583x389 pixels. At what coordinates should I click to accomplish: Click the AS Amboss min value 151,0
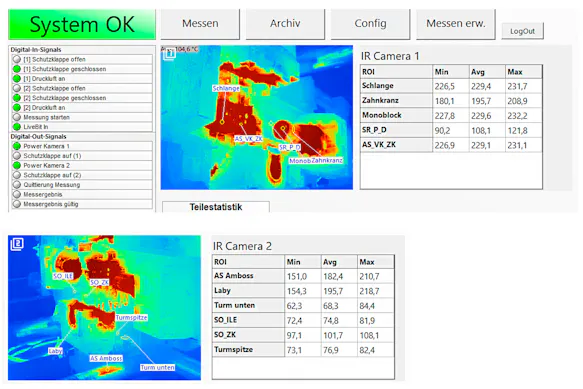click(296, 277)
